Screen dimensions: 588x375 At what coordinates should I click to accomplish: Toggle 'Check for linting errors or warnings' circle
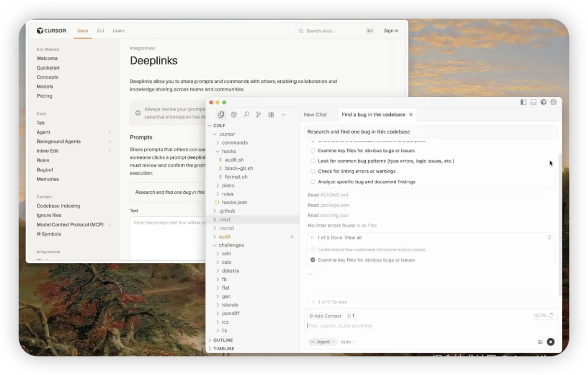pyautogui.click(x=313, y=171)
